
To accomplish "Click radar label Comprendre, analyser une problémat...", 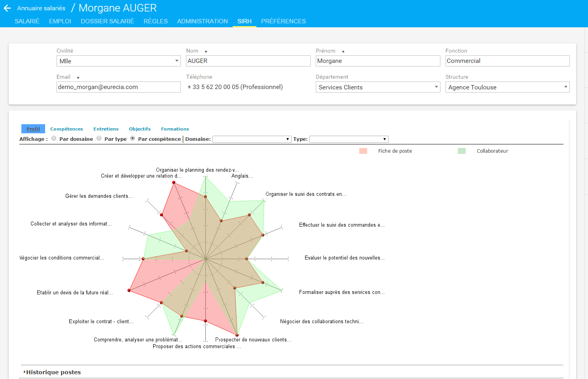I will (x=138, y=340).
